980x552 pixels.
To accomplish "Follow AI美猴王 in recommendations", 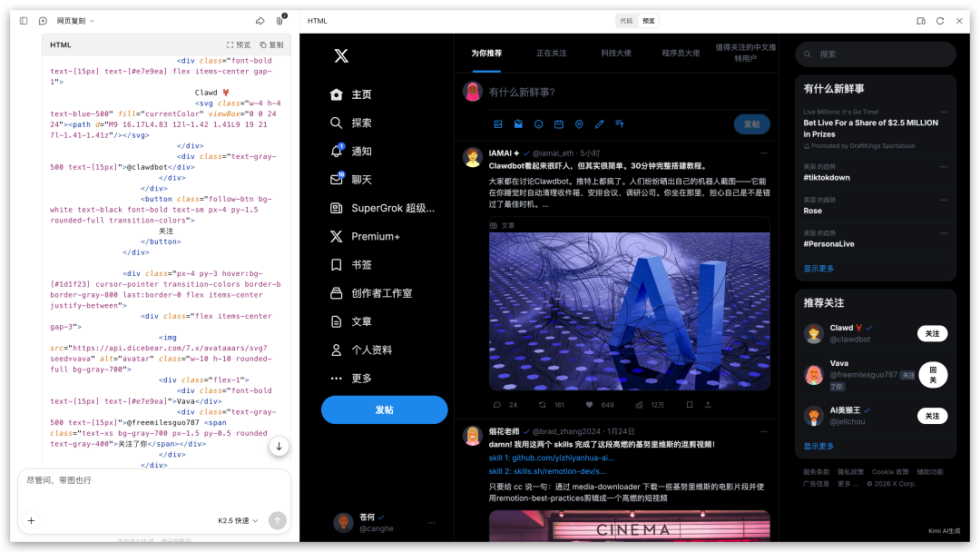I will tap(933, 415).
